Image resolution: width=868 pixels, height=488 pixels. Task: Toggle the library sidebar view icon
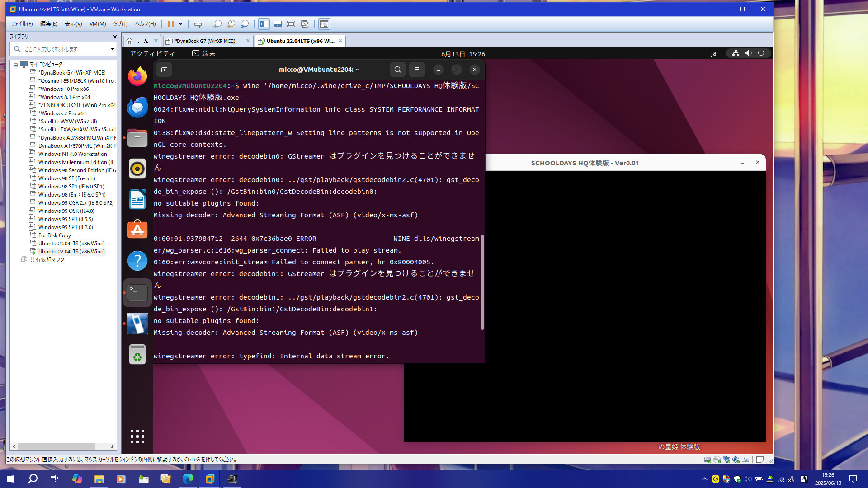click(x=264, y=24)
